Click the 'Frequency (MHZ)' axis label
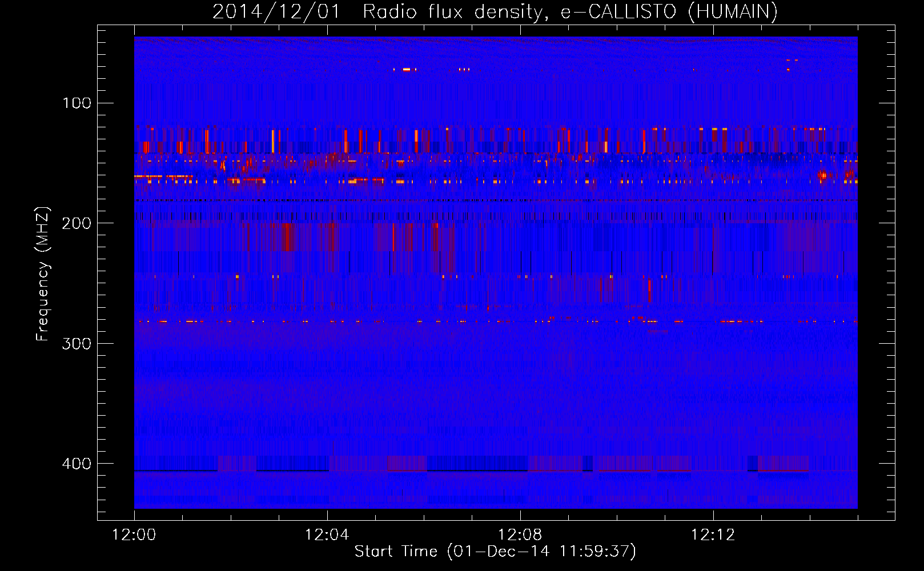Viewport: 924px width, 571px height. tap(43, 274)
